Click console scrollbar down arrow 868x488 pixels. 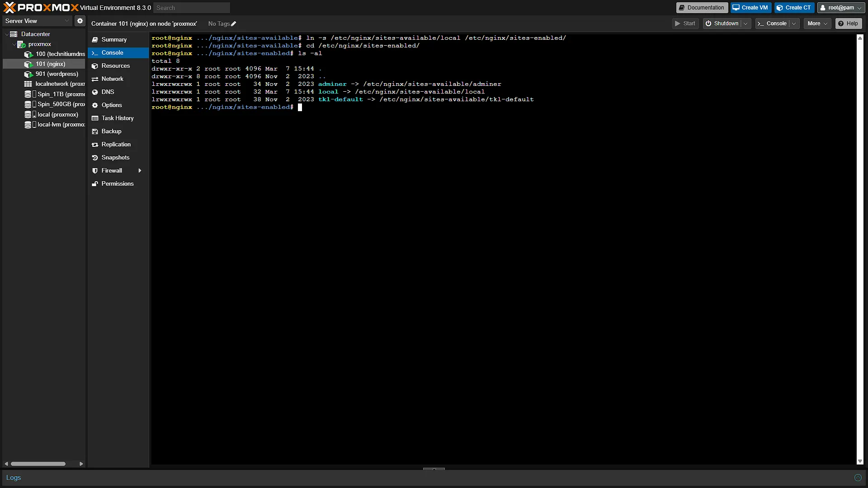coord(860,461)
